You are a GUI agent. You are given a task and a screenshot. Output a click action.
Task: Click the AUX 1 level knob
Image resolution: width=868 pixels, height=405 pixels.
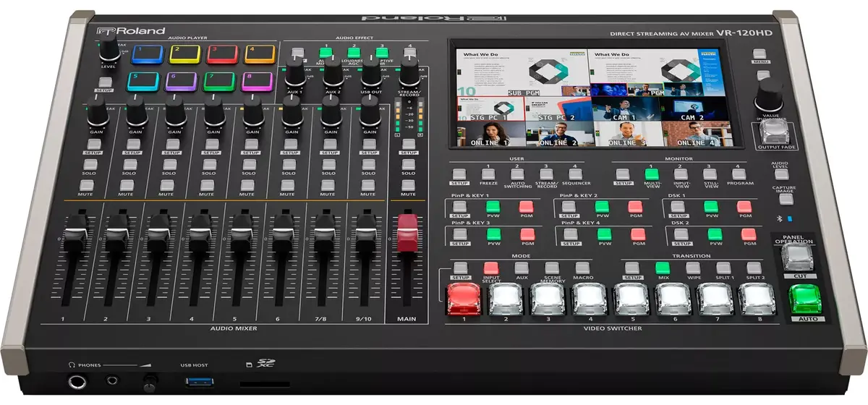(294, 74)
